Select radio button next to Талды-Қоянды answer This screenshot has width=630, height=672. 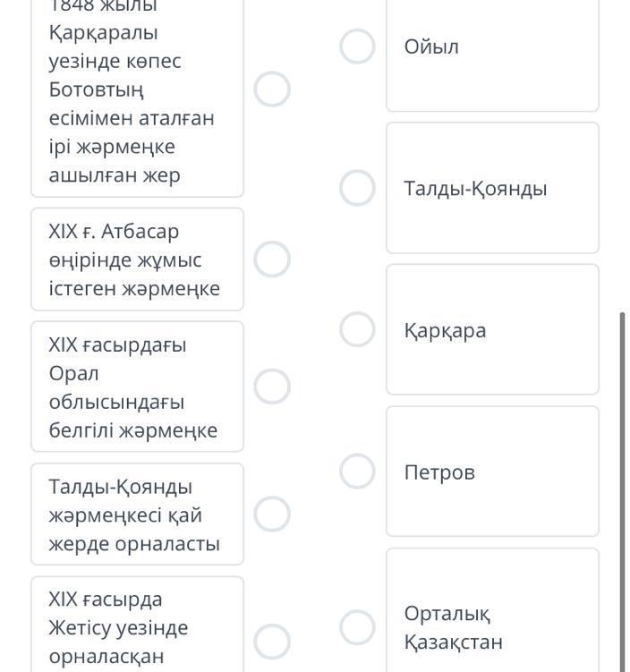pyautogui.click(x=357, y=189)
